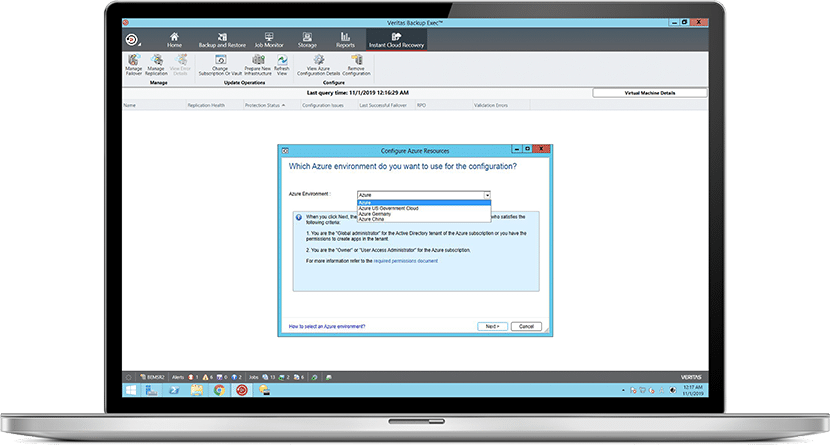Click the Validation Errors column header
The height and width of the screenshot is (445, 830).
(500, 105)
